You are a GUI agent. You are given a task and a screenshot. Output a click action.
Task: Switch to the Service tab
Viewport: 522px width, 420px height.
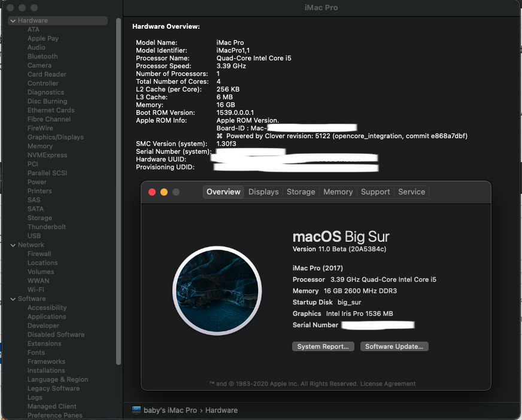click(x=411, y=192)
